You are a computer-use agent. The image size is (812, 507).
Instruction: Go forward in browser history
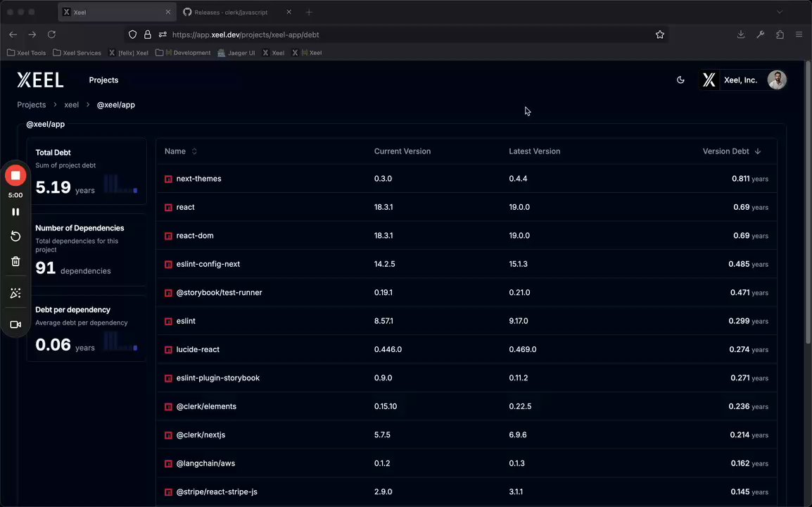point(32,35)
